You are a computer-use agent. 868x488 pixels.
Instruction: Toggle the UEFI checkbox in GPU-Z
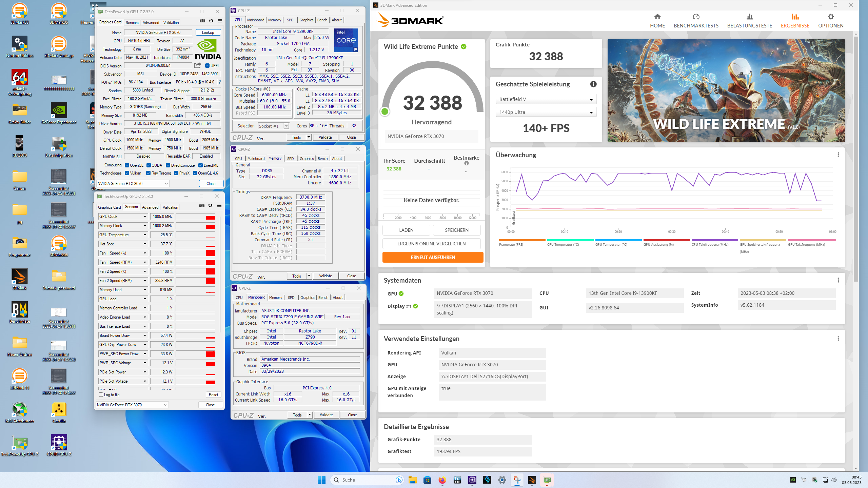207,66
